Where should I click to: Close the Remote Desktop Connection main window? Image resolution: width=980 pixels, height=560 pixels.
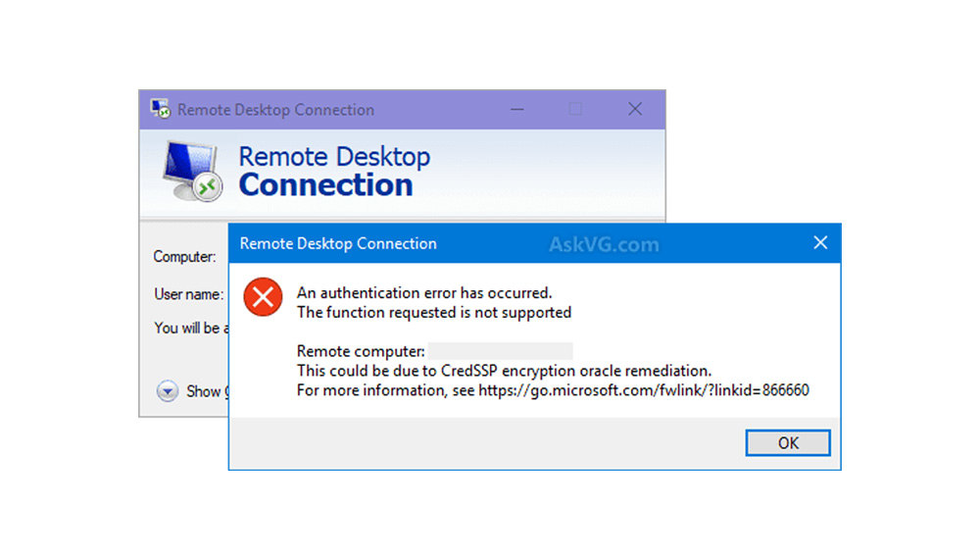click(635, 110)
